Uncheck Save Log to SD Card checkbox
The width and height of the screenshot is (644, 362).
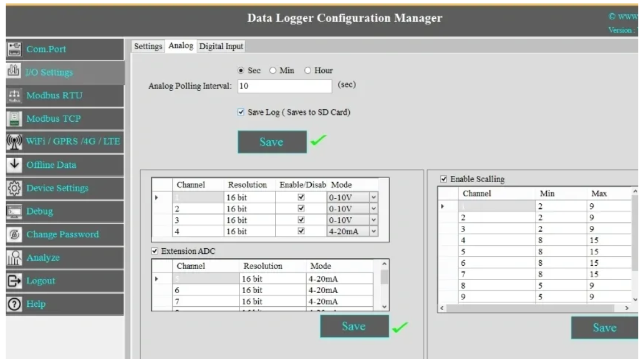241,112
